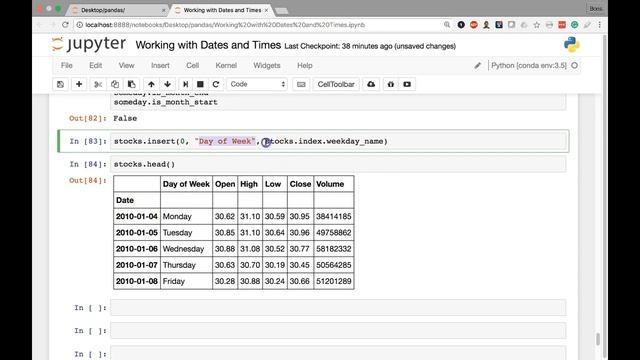Cut selected cell with scissors icon
This screenshot has height=360, width=640.
pyautogui.click(x=98, y=84)
